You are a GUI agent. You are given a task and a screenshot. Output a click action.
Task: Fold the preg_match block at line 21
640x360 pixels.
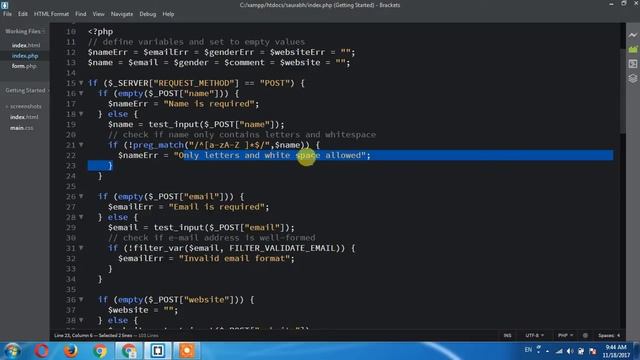81,144
